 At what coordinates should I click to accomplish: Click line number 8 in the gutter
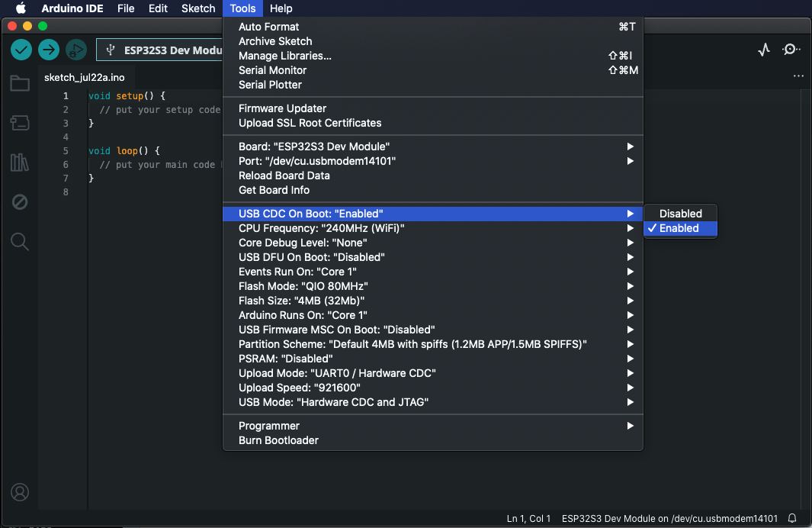click(x=66, y=192)
